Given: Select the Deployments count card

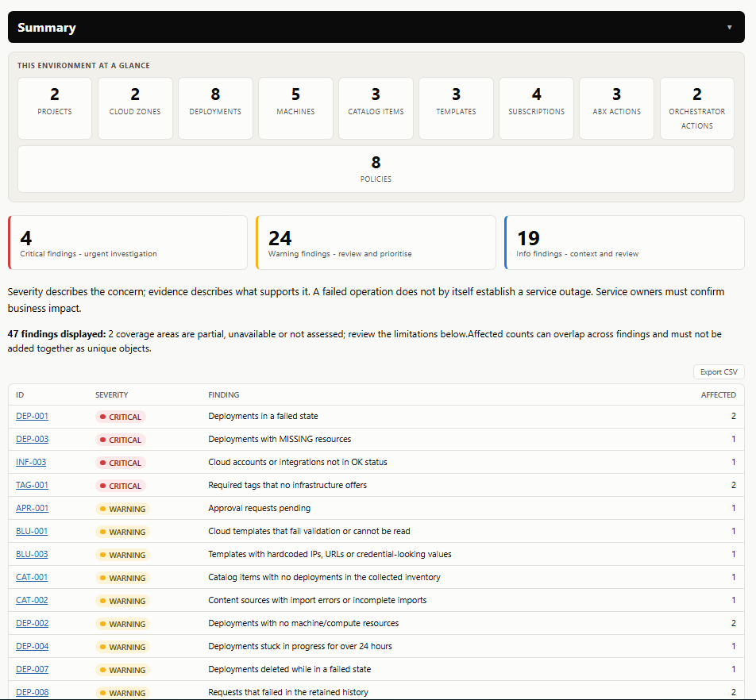Looking at the screenshot, I should 215,109.
